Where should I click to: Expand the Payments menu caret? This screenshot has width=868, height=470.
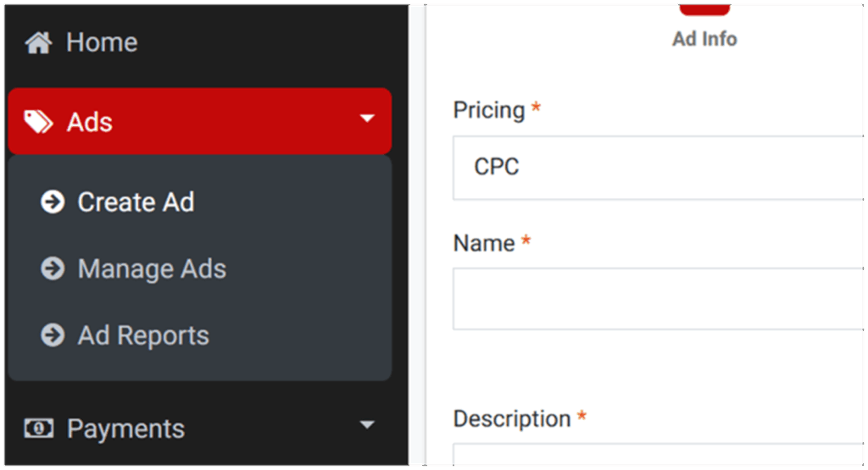click(x=367, y=424)
